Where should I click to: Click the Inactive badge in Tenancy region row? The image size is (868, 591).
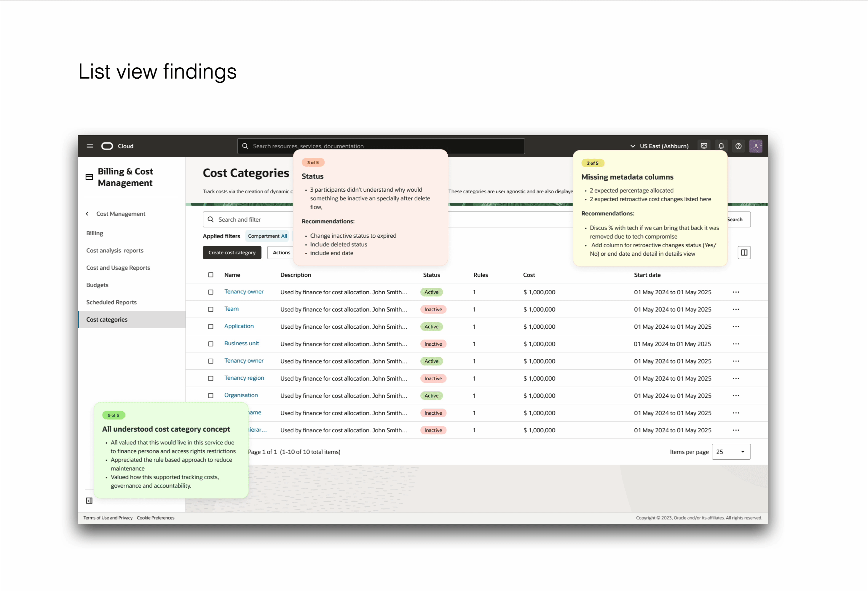click(x=433, y=379)
